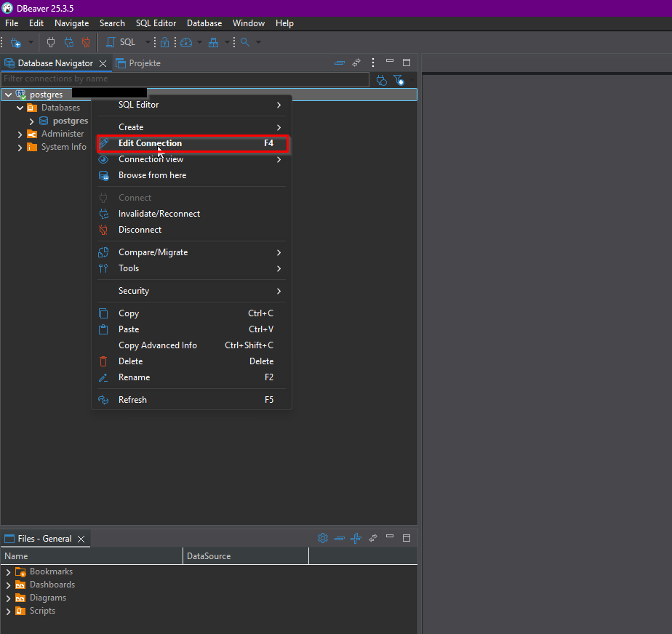Expand the Bookmarks folder

point(8,572)
